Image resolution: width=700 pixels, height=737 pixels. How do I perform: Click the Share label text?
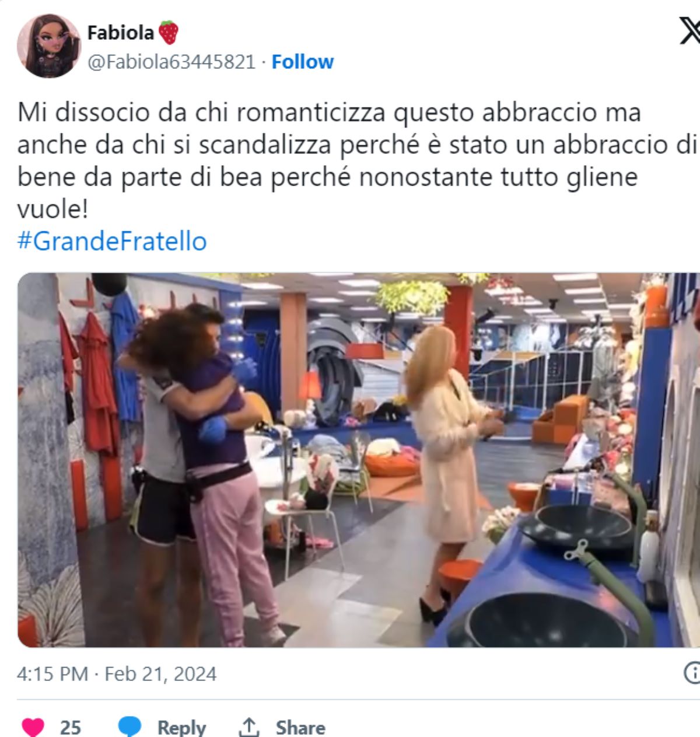point(300,727)
